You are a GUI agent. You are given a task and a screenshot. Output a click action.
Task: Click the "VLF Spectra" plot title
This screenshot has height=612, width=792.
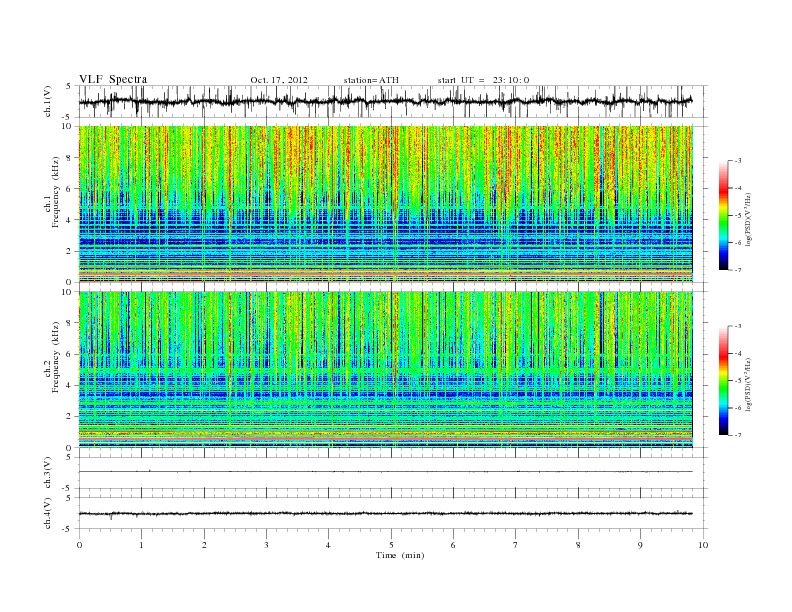113,79
